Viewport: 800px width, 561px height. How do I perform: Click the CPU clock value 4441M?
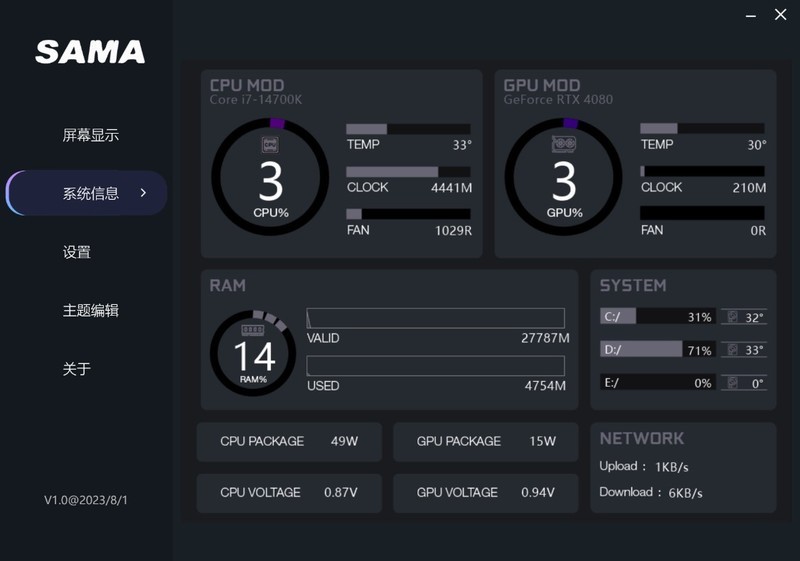pyautogui.click(x=452, y=188)
